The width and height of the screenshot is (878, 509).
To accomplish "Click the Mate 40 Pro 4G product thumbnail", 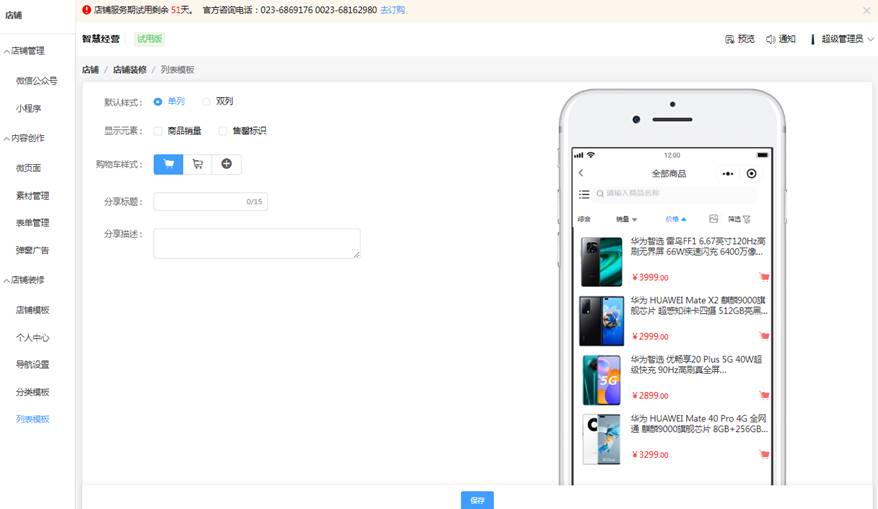I will coord(601,439).
